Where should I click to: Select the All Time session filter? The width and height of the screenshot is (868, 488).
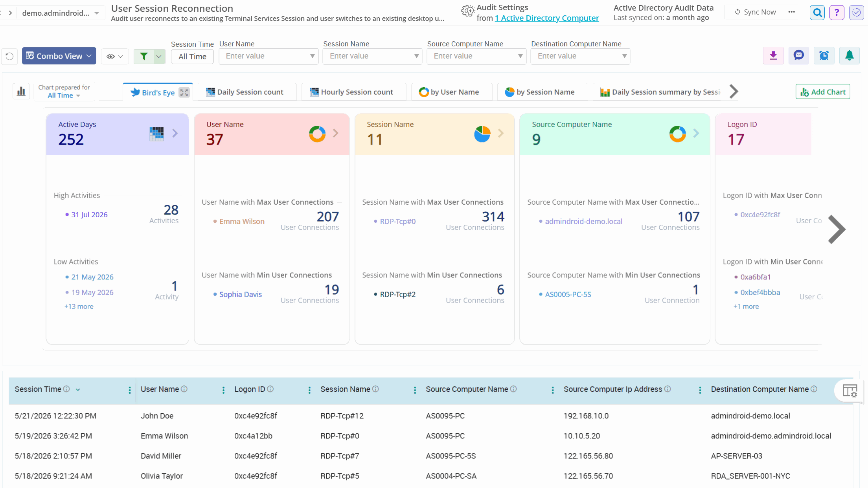(x=192, y=57)
